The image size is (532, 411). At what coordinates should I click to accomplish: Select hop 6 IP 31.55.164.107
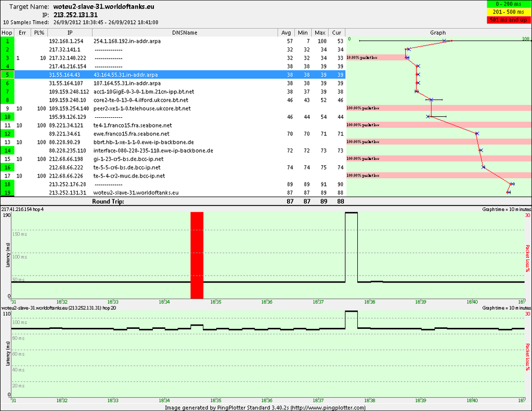pos(67,83)
